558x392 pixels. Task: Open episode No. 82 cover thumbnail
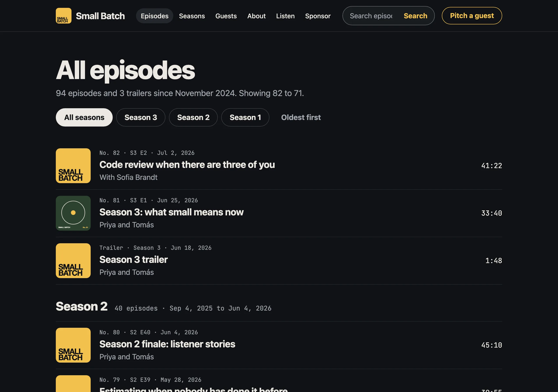[x=73, y=166]
